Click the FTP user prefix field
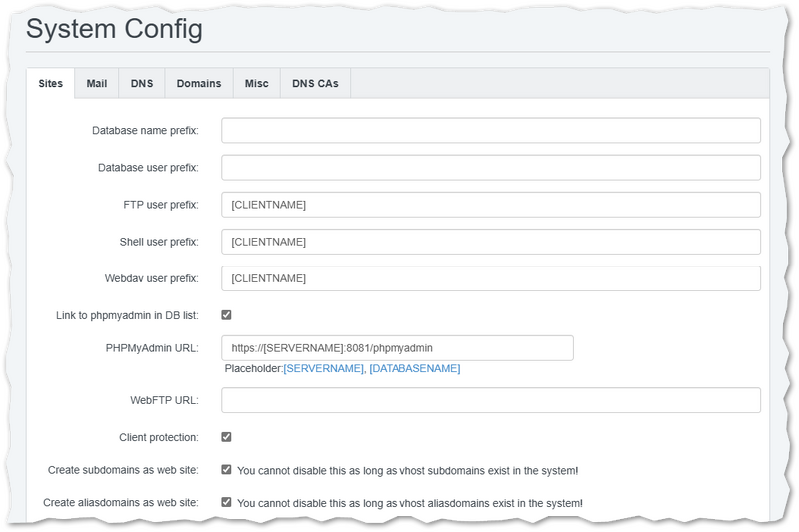This screenshot has height=532, width=799. [490, 205]
